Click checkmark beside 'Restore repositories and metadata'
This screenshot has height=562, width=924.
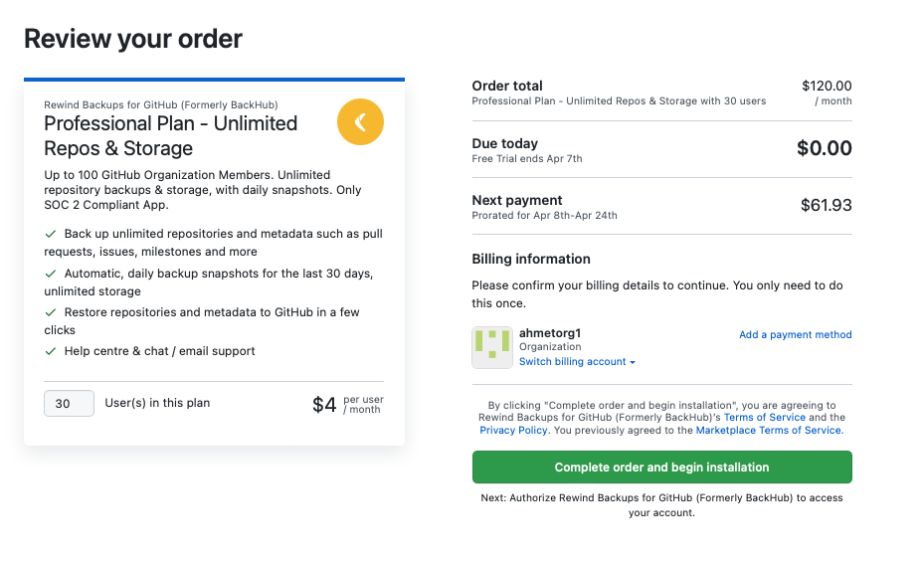[x=51, y=312]
